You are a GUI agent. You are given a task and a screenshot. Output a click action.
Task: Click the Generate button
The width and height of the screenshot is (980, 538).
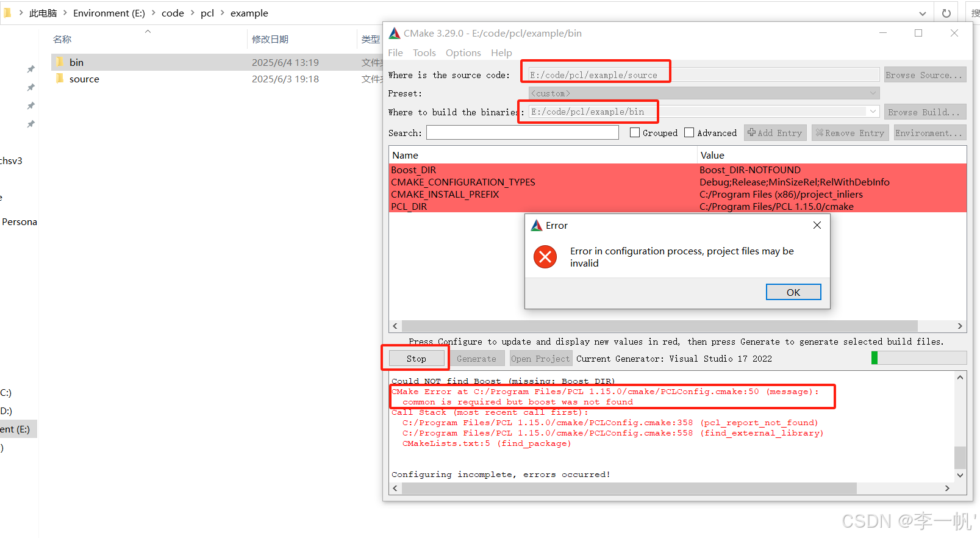(x=476, y=359)
